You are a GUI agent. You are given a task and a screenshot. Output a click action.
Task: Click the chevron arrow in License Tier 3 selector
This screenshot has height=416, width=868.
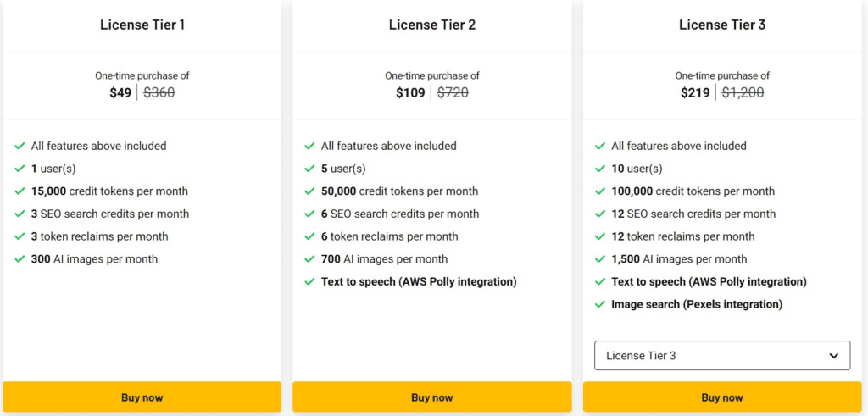click(x=833, y=356)
